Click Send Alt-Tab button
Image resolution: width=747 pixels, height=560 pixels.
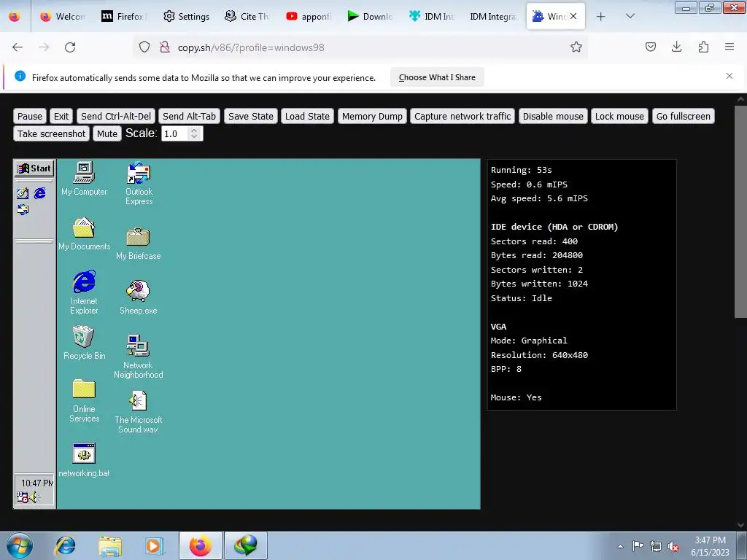[x=189, y=116]
